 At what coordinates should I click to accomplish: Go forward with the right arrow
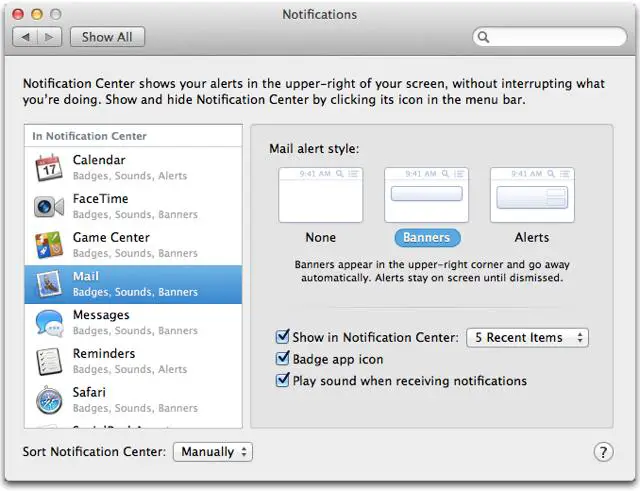pyautogui.click(x=49, y=37)
